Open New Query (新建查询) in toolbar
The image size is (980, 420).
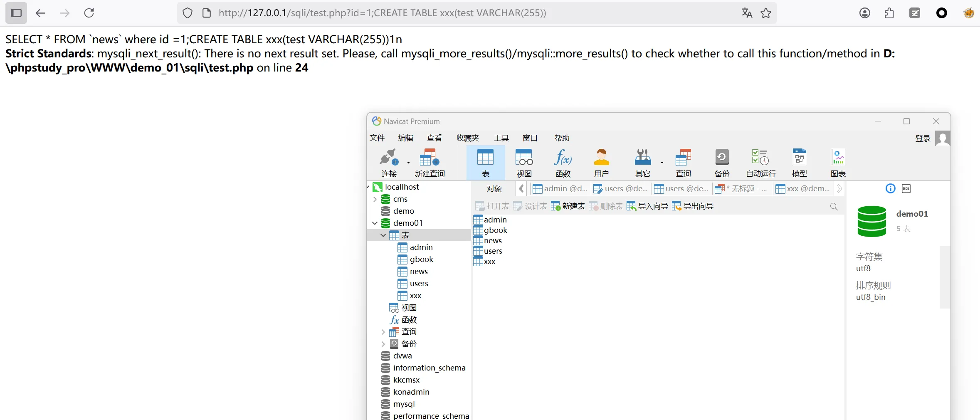[430, 162]
